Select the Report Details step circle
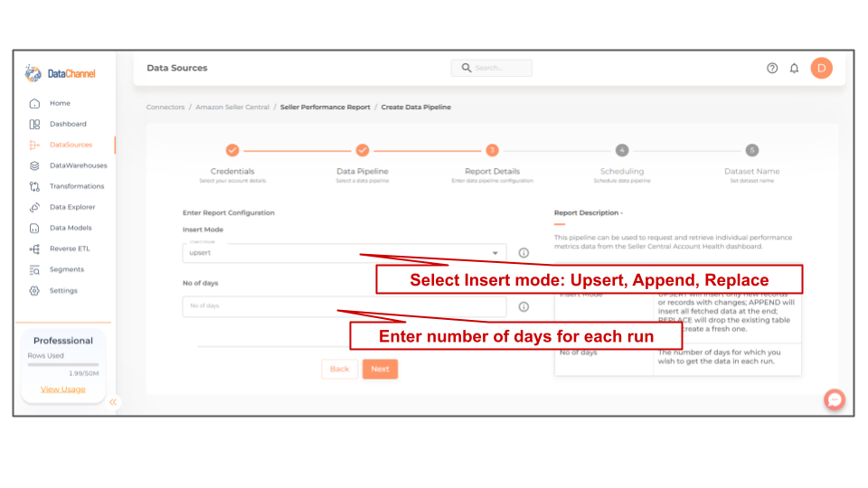The image size is (868, 488). 492,150
